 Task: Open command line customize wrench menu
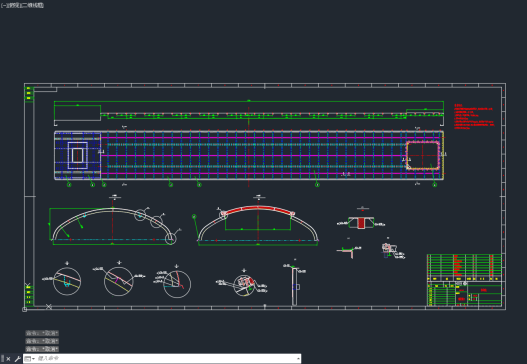[17, 359]
